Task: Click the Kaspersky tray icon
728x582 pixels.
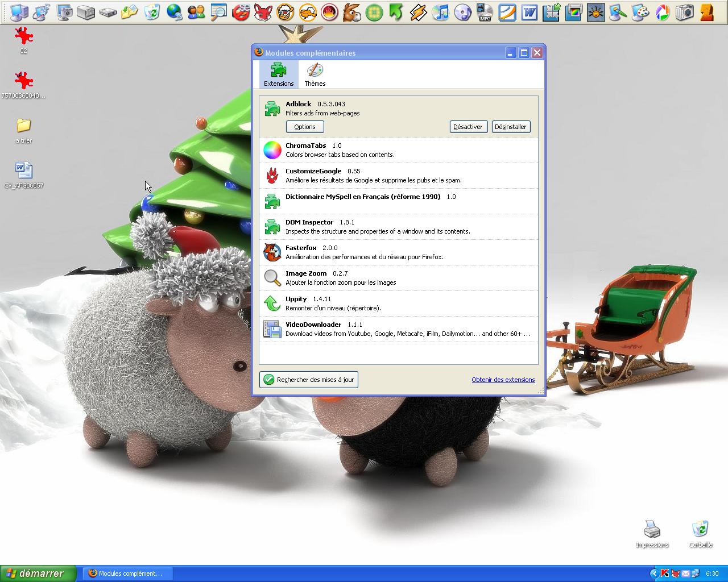Action: (x=664, y=573)
